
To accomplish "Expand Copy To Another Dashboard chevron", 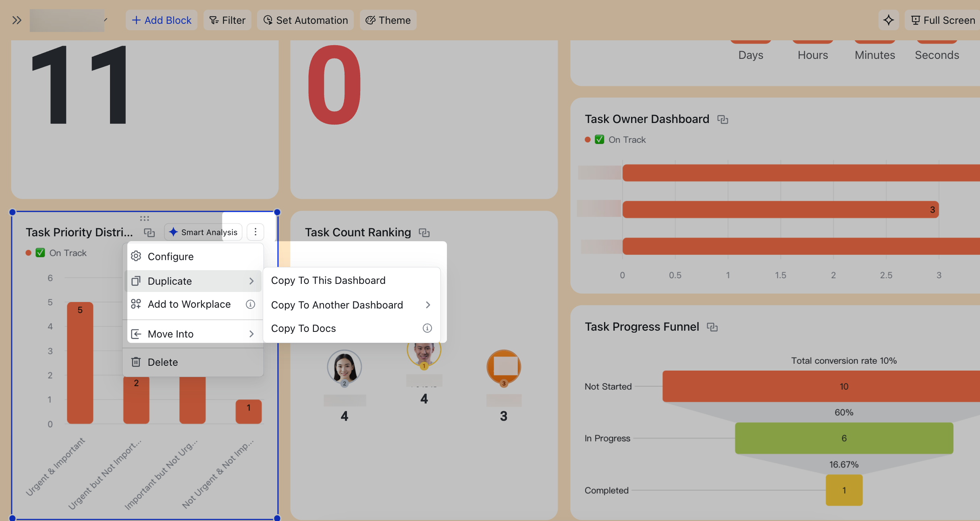I will click(428, 305).
